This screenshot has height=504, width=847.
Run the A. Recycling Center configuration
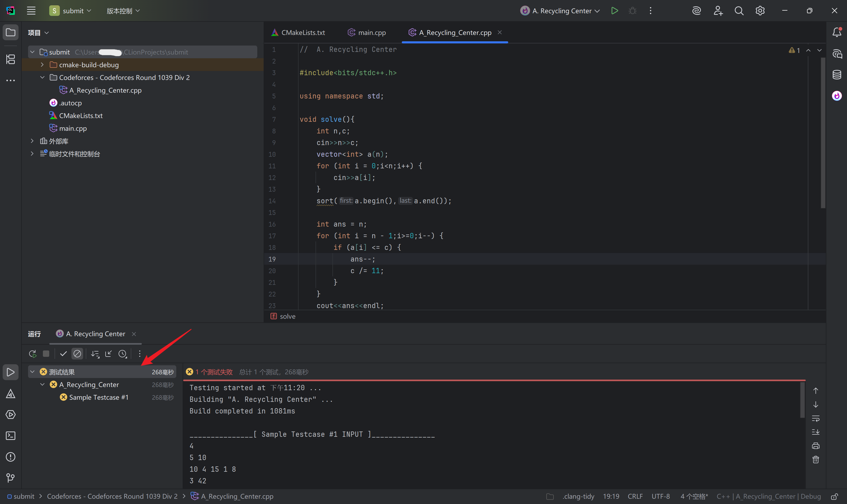[x=614, y=11]
